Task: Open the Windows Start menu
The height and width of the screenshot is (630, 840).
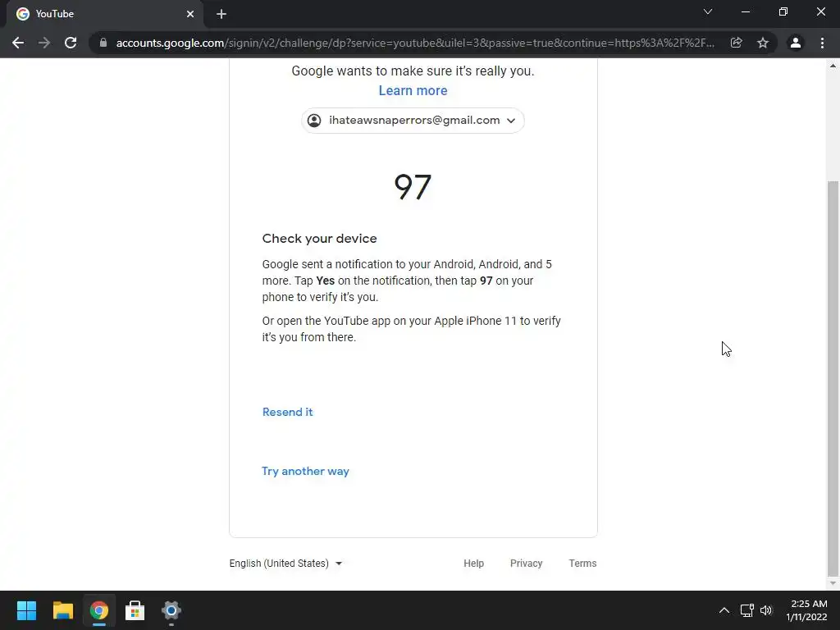Action: (26, 610)
